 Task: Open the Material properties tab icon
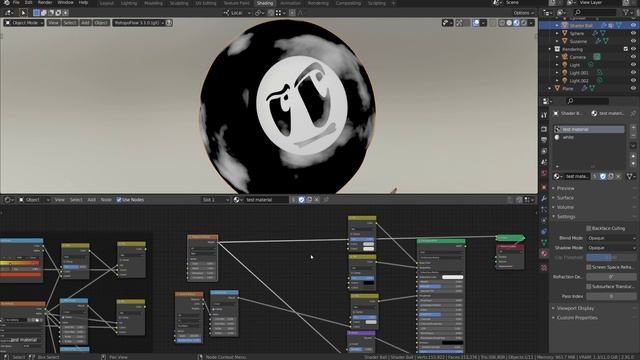(544, 253)
